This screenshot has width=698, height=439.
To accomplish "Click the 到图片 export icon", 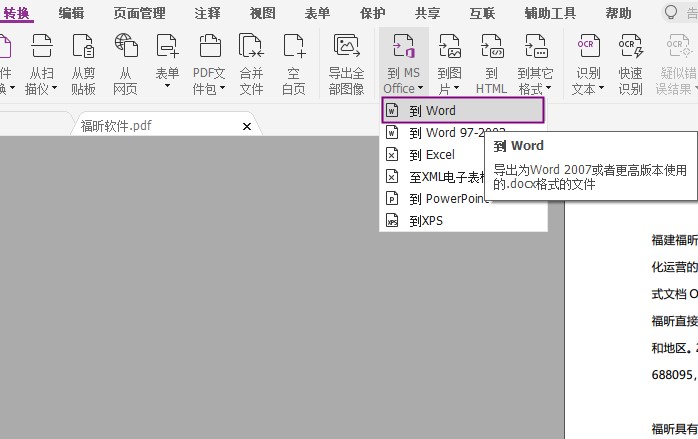I will [x=449, y=45].
